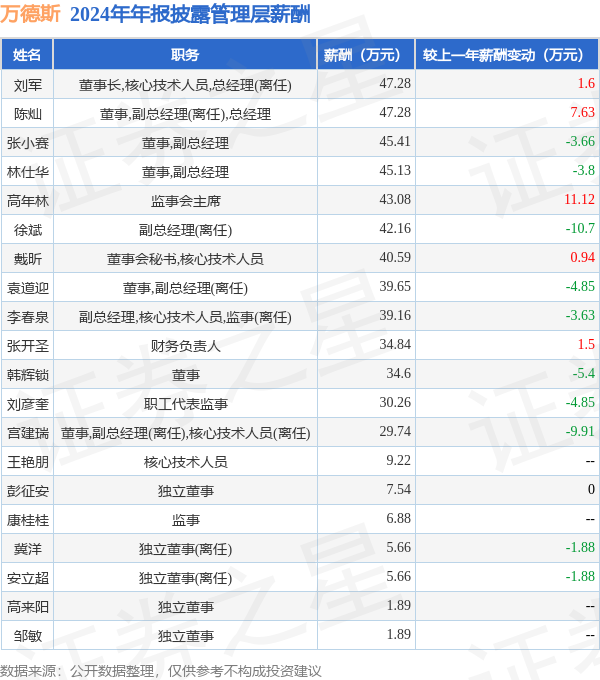Select the name 张开圣

[28, 347]
